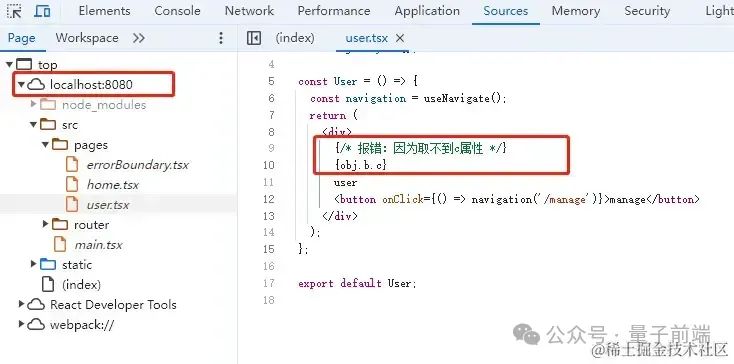
Task: Click the localhost:8080 cloud icon
Action: coord(37,85)
